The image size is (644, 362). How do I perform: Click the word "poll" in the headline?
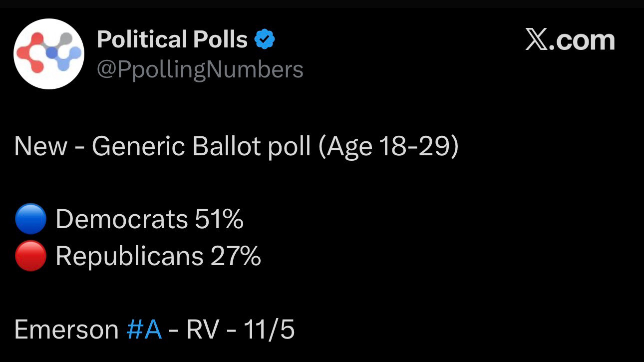pos(289,146)
